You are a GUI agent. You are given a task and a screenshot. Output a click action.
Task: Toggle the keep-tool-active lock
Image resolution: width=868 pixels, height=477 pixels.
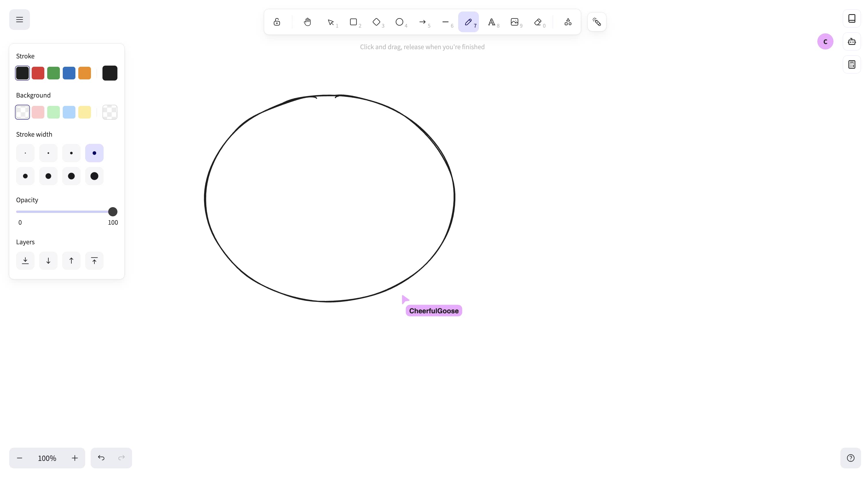tap(277, 22)
